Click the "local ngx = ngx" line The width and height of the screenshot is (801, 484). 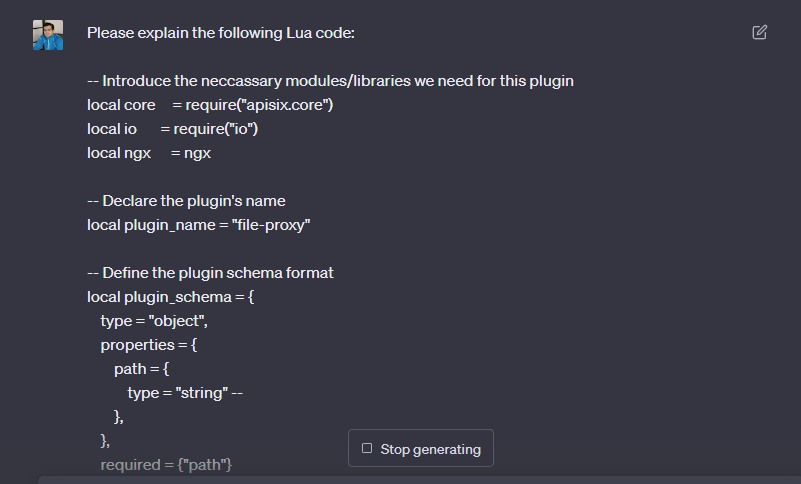point(149,153)
